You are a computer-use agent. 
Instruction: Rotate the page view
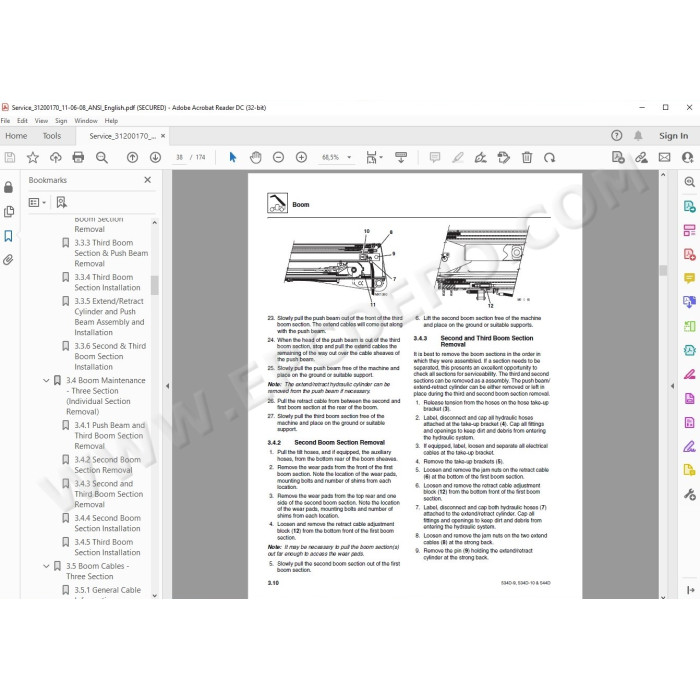coord(550,158)
